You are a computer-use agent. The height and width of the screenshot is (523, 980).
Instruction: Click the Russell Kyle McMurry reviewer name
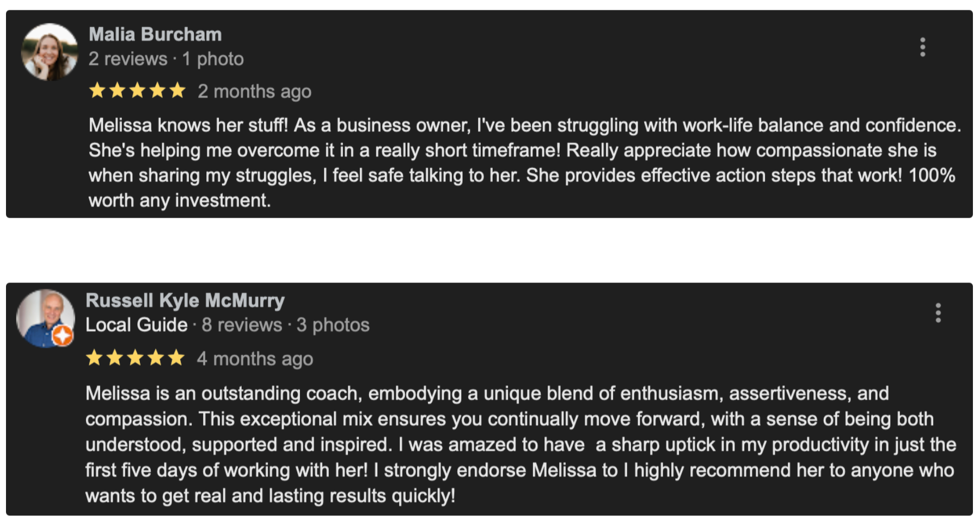[x=185, y=300]
